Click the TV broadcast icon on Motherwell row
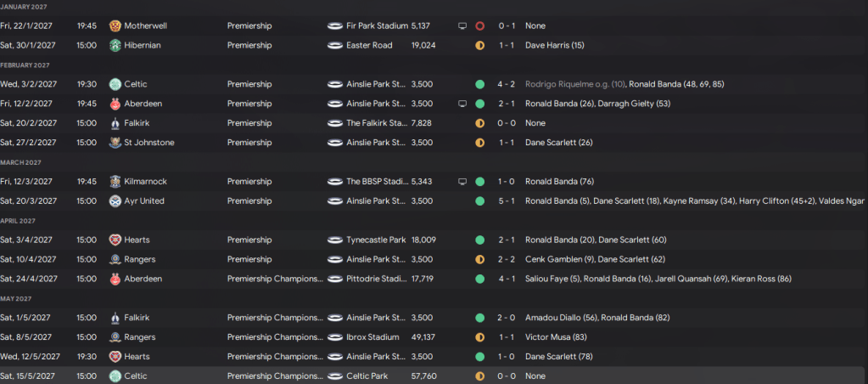Screen dimensions: 868x384 point(462,26)
